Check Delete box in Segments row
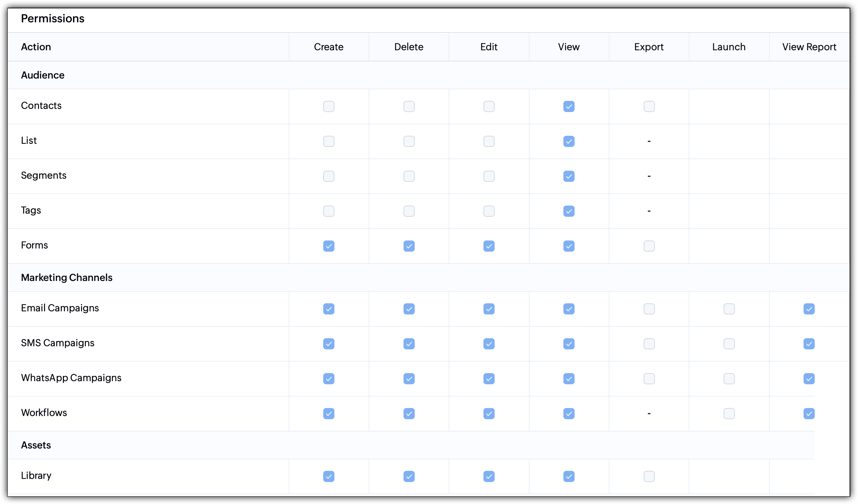Screen dimensions: 858x504 [x=409, y=176]
